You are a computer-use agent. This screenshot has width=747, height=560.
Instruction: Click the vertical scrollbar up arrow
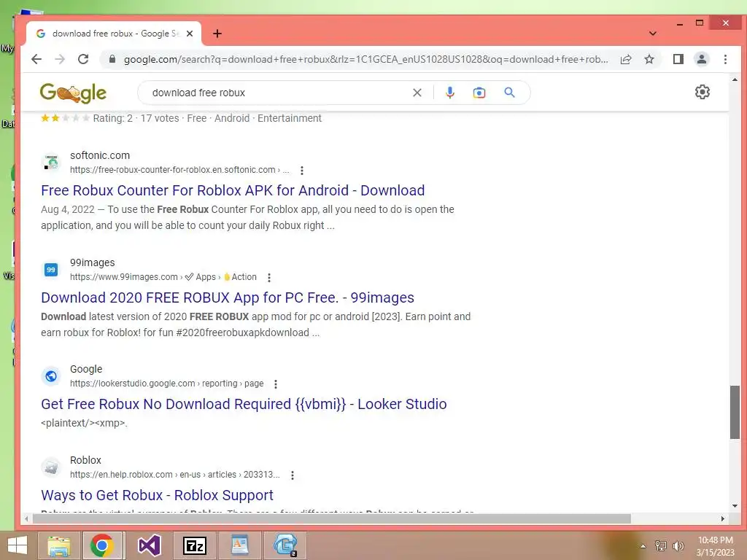(x=734, y=79)
